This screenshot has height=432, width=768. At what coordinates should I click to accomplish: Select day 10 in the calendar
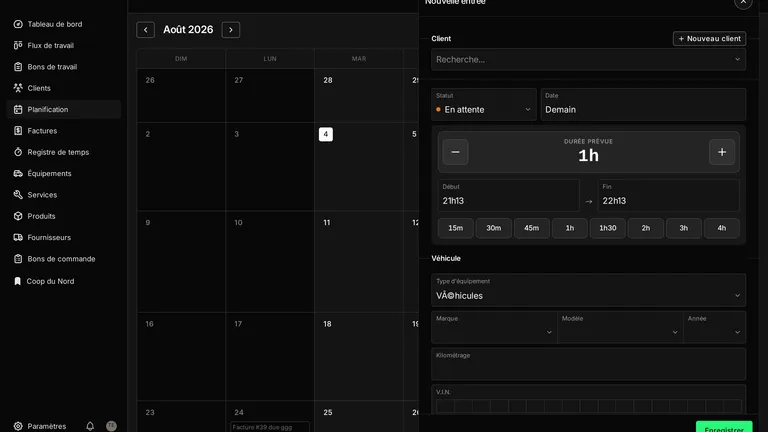click(x=238, y=223)
